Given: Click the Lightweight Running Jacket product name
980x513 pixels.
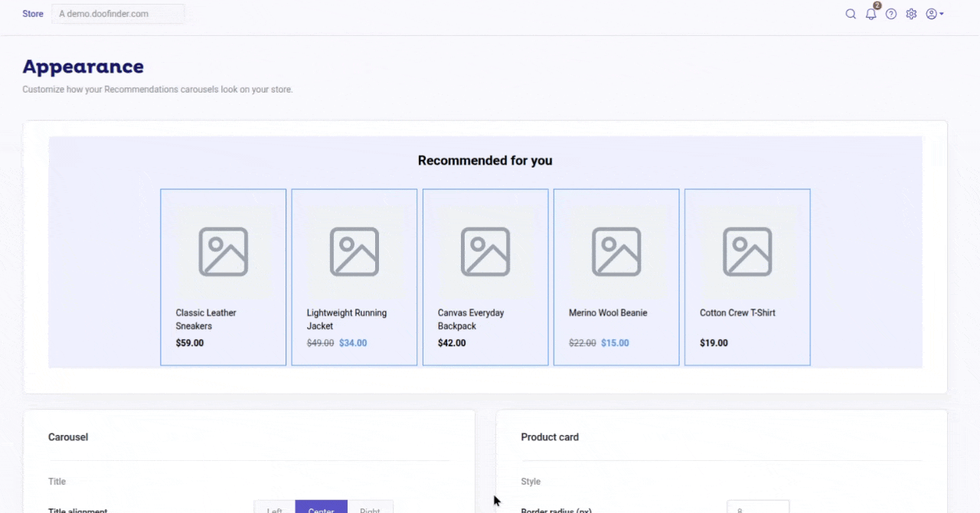Looking at the screenshot, I should pyautogui.click(x=347, y=319).
